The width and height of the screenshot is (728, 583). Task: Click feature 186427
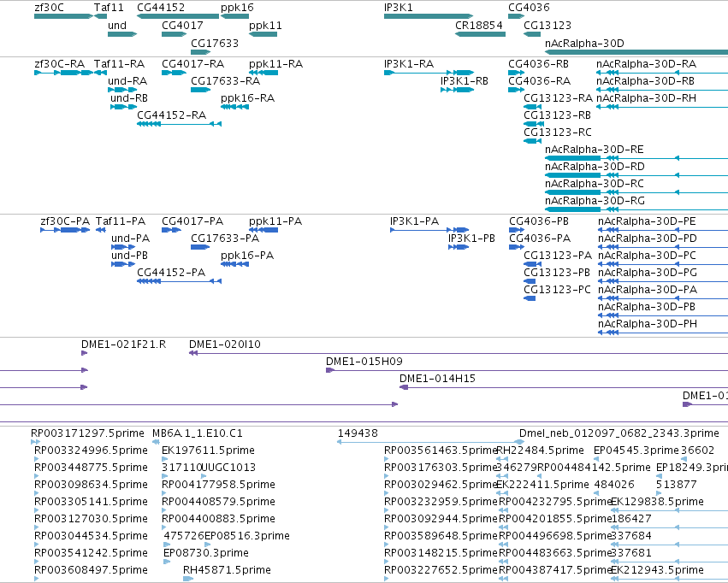click(x=670, y=527)
